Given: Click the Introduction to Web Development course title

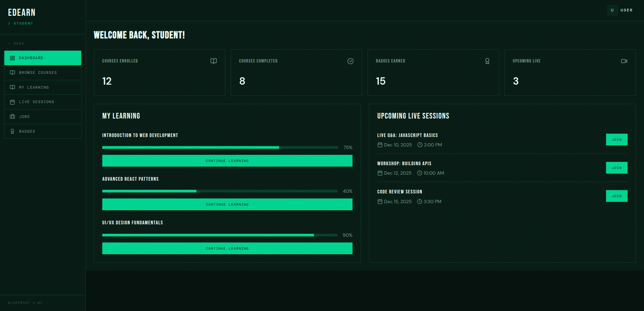Looking at the screenshot, I should pos(140,135).
